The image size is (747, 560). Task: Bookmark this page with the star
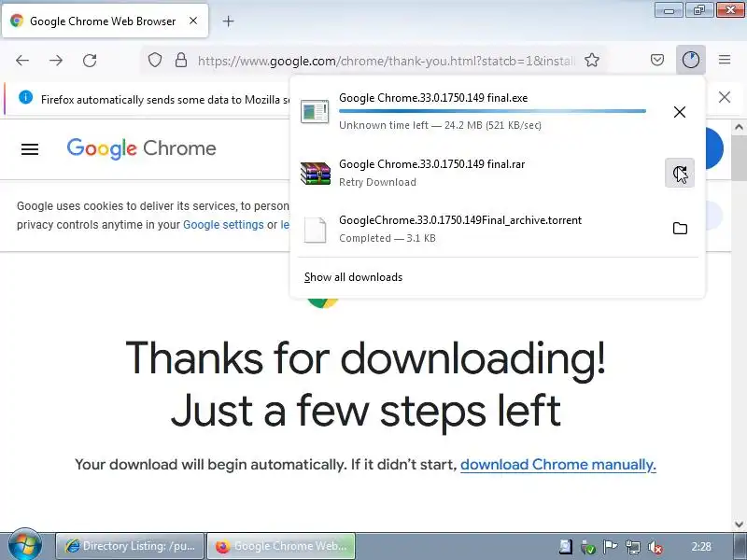point(592,61)
